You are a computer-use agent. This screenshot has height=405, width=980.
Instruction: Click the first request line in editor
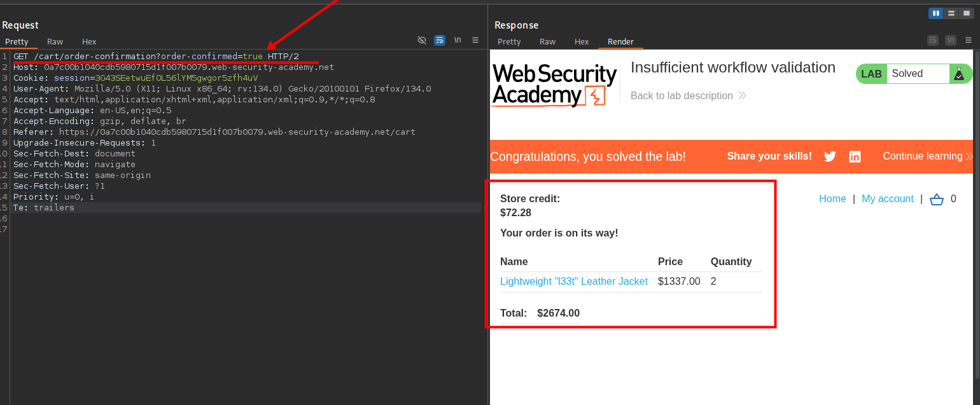click(156, 57)
